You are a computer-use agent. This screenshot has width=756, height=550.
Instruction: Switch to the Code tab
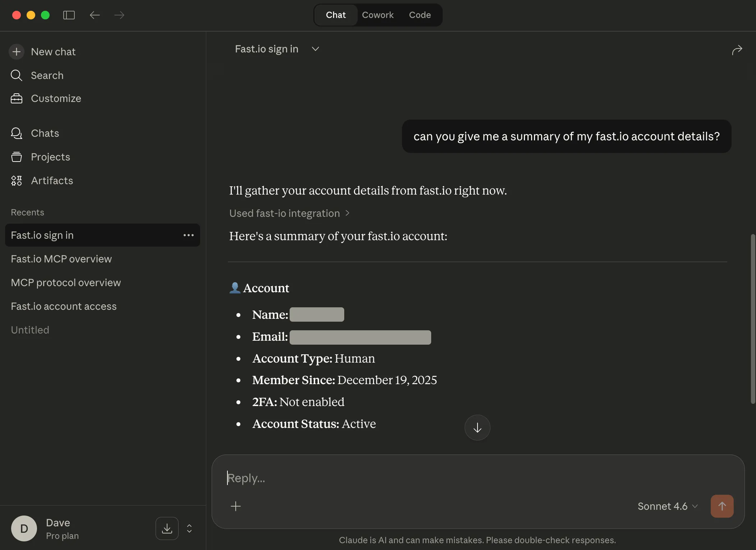click(420, 15)
